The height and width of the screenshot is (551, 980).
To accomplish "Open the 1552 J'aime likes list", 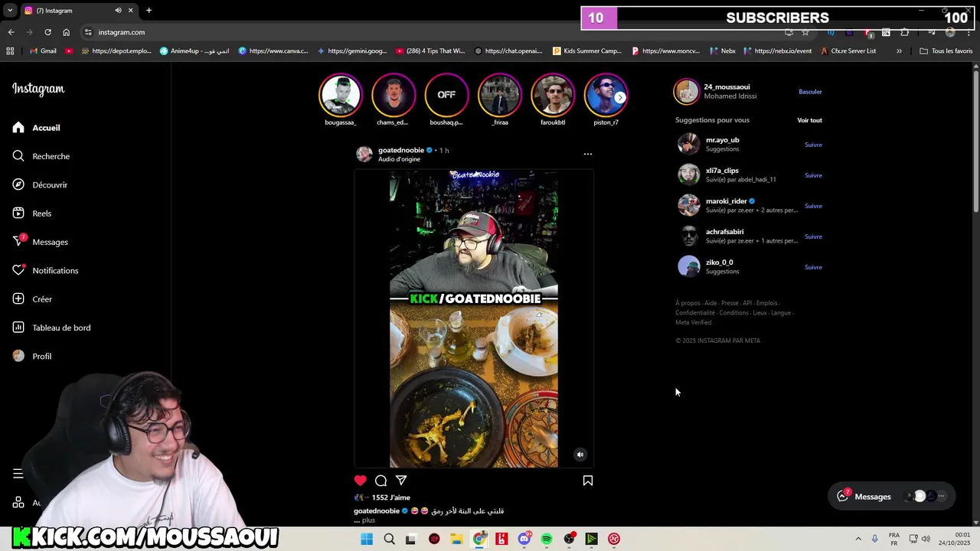I will 390,497.
